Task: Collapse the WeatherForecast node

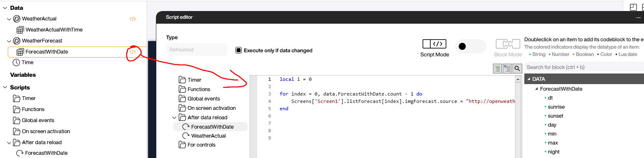Action: 9,41
